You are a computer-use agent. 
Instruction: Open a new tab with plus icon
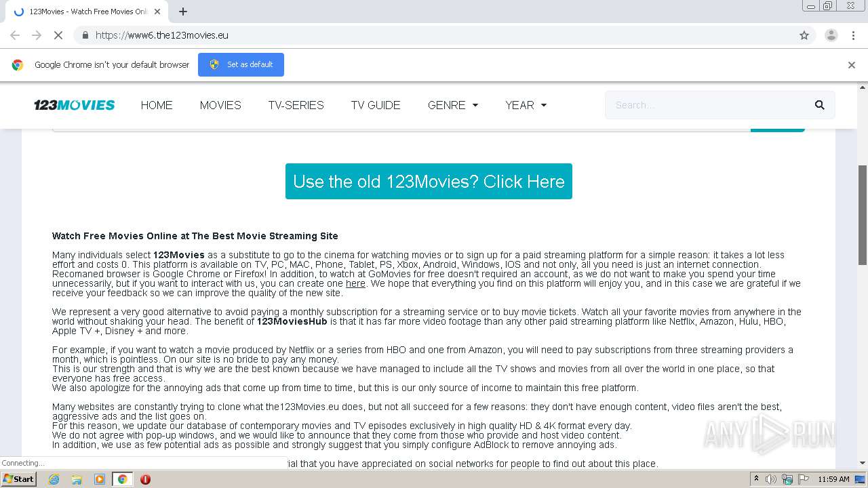[183, 12]
